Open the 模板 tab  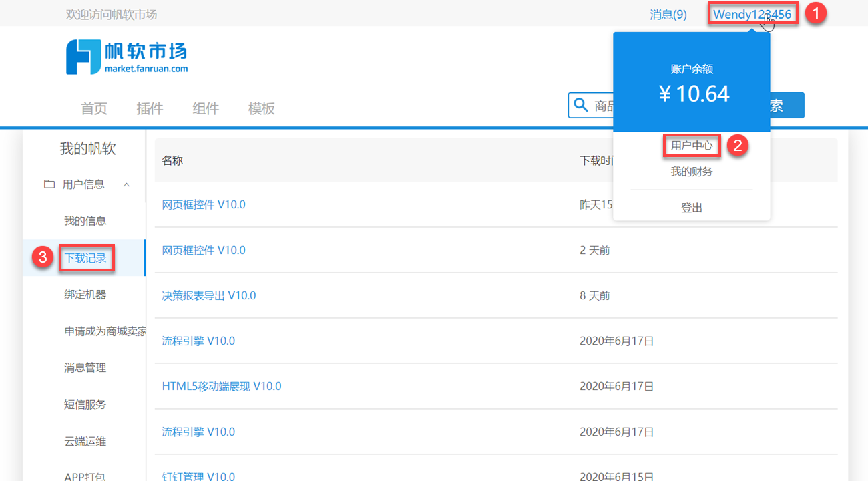pyautogui.click(x=261, y=108)
